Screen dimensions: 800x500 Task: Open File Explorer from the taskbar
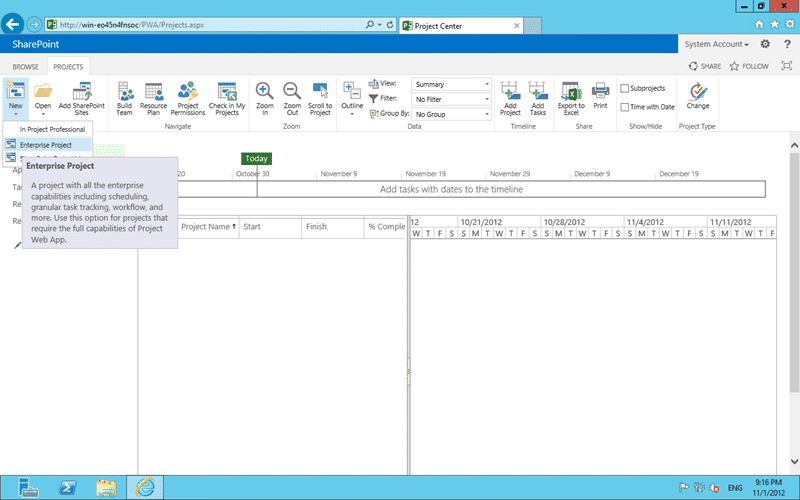[x=106, y=488]
